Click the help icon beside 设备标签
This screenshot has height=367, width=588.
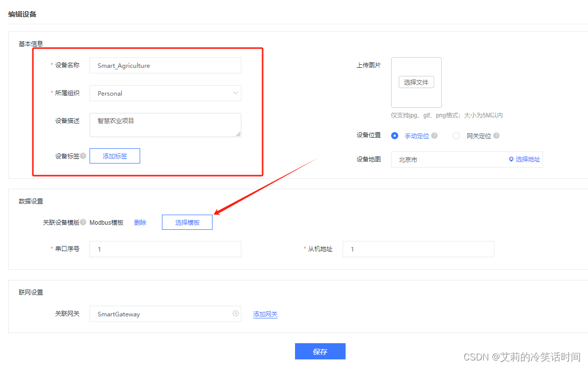click(x=83, y=156)
